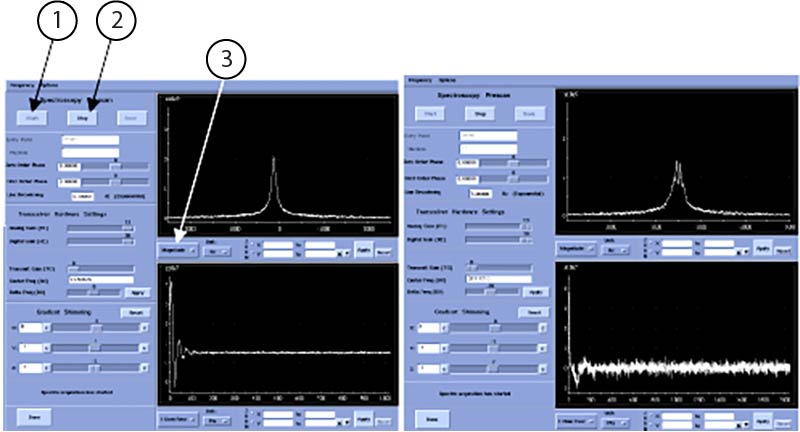Screen dimensions: 800x432
Task: Open the Options menu in the right window
Action: click(446, 79)
